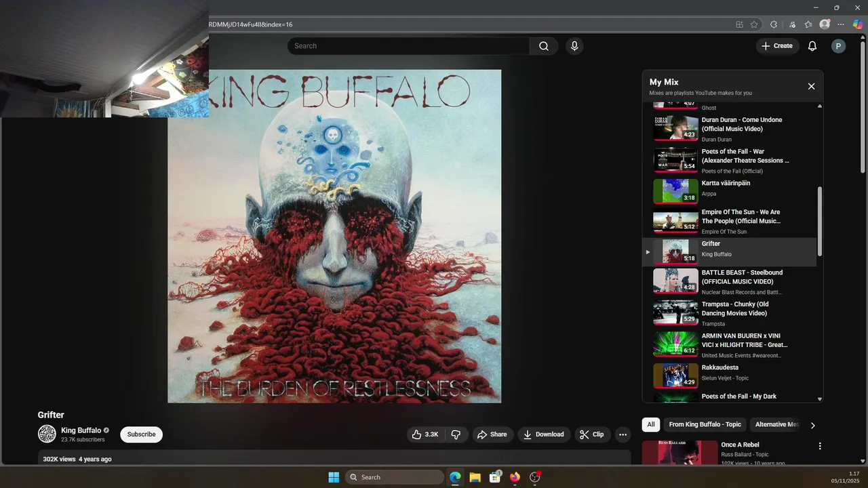Open Edge split screen icon in address bar
The width and height of the screenshot is (868, 488).
739,24
